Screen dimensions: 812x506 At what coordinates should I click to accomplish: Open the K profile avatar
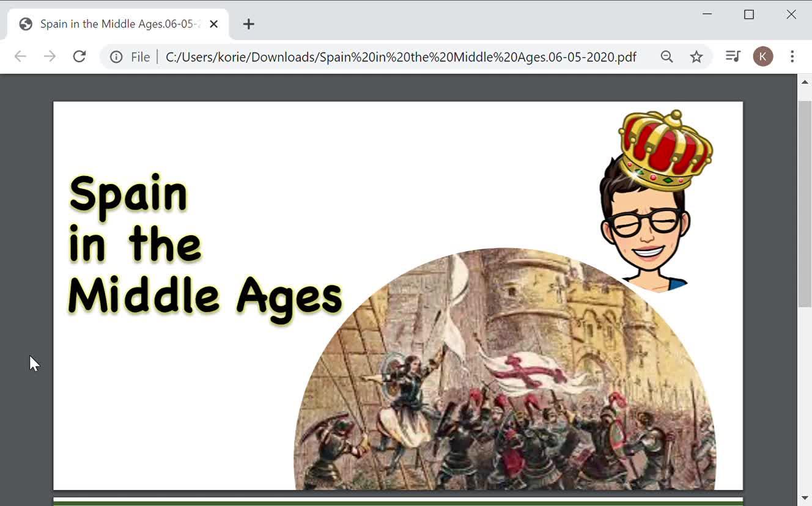tap(763, 57)
